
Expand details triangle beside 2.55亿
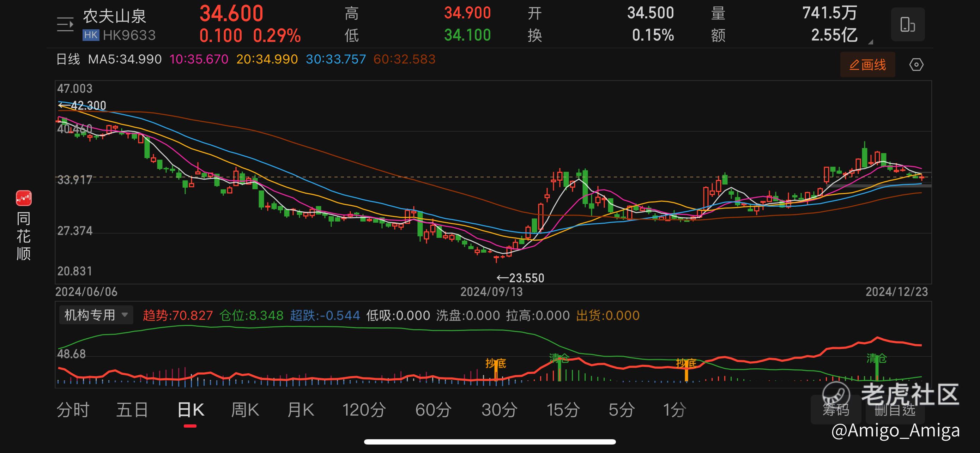pos(870,42)
